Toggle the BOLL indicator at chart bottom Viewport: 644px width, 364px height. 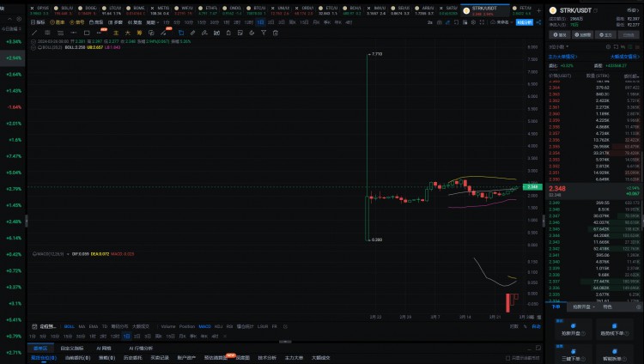tap(69, 326)
